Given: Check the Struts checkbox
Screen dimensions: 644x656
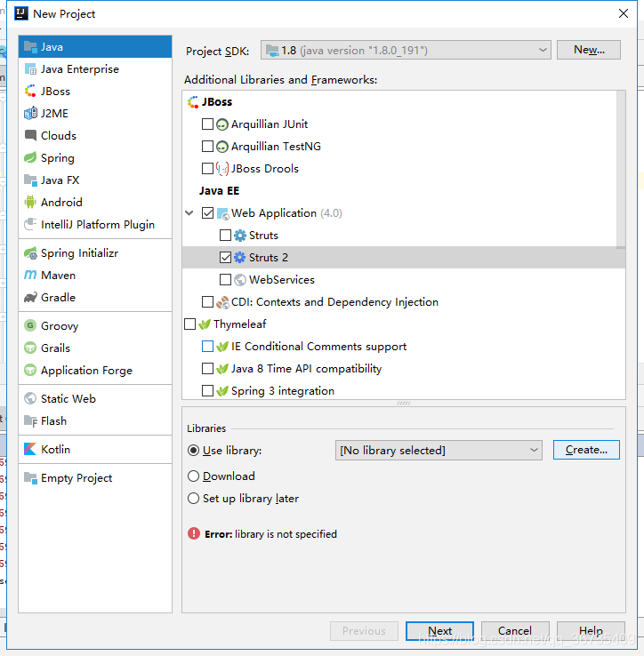Looking at the screenshot, I should coord(225,236).
